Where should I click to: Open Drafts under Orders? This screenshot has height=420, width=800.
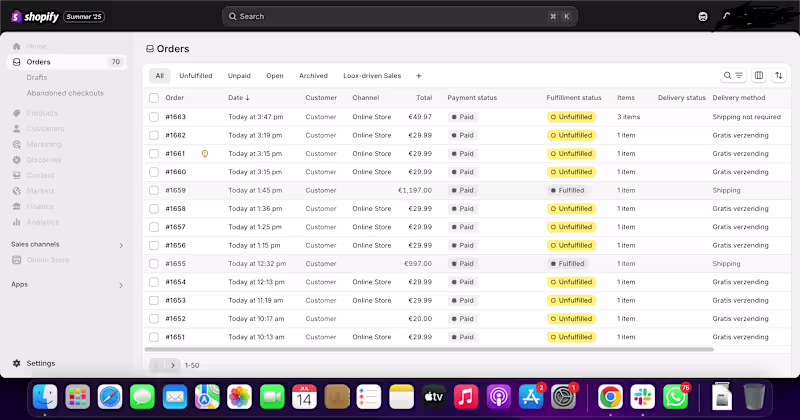(37, 78)
